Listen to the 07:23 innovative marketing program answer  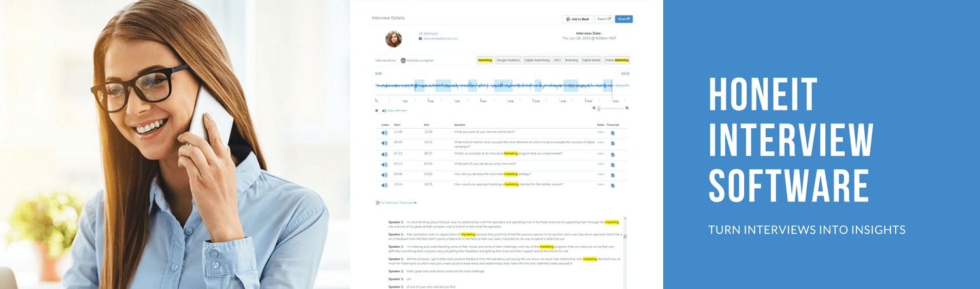pyautogui.click(x=384, y=154)
